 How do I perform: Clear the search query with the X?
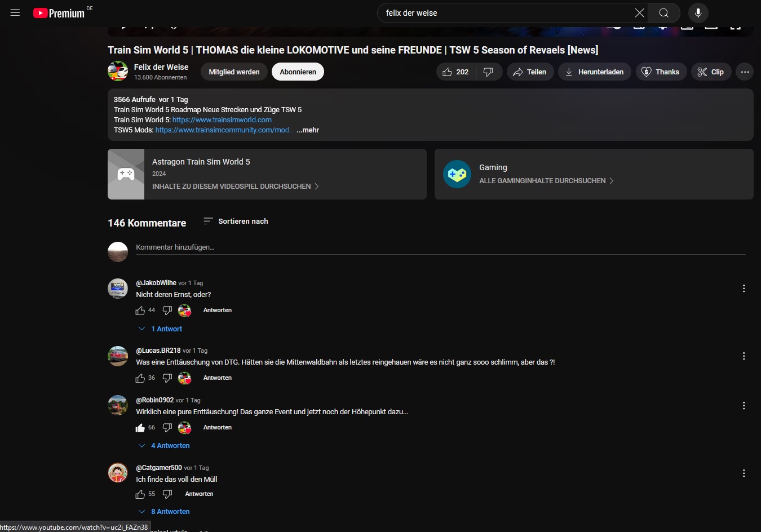pos(639,13)
